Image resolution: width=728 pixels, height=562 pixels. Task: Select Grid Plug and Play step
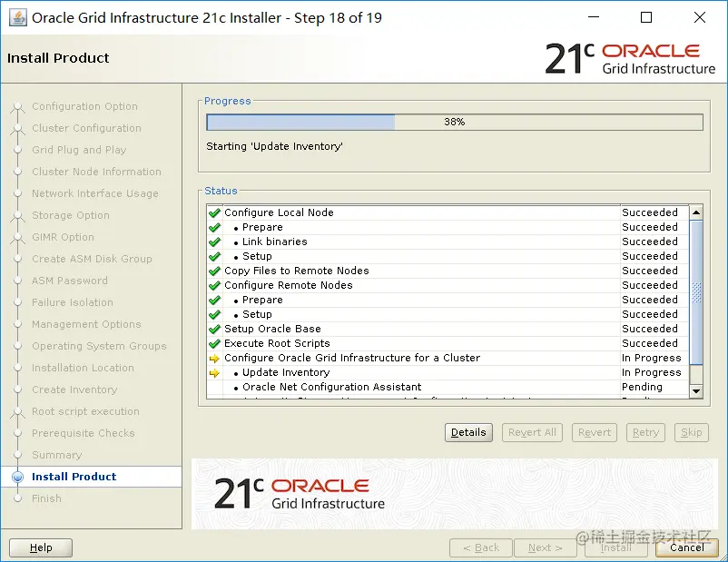(x=79, y=150)
